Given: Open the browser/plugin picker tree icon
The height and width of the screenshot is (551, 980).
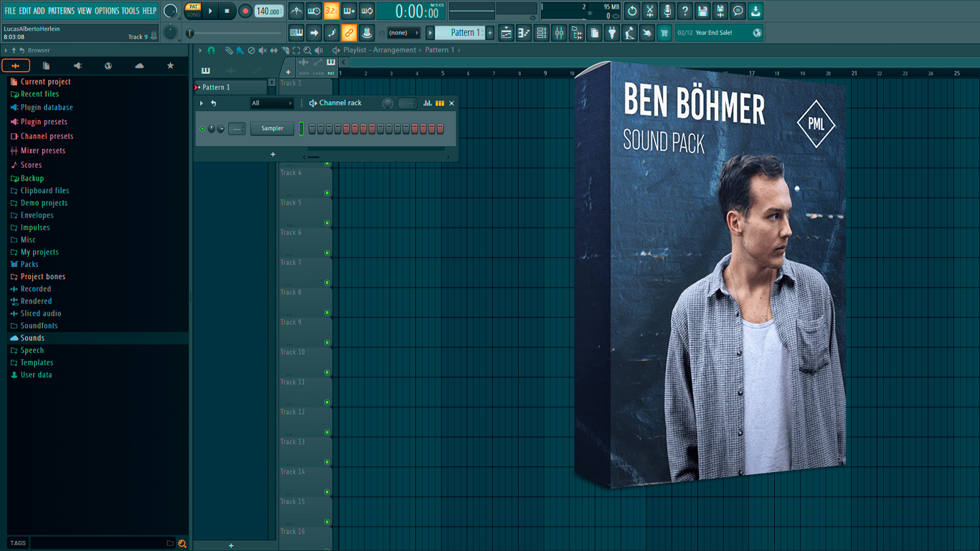Looking at the screenshot, I should [x=577, y=33].
